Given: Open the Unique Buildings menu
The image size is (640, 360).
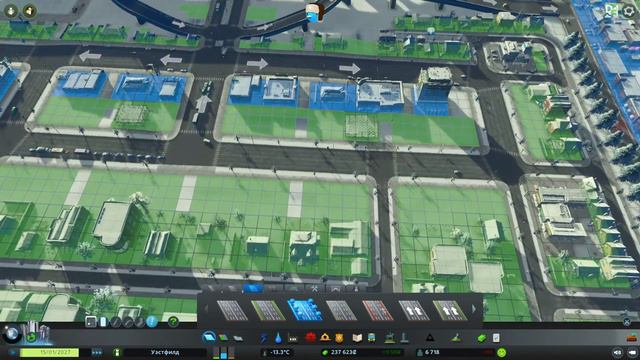Looking at the screenshot, I should 404,338.
